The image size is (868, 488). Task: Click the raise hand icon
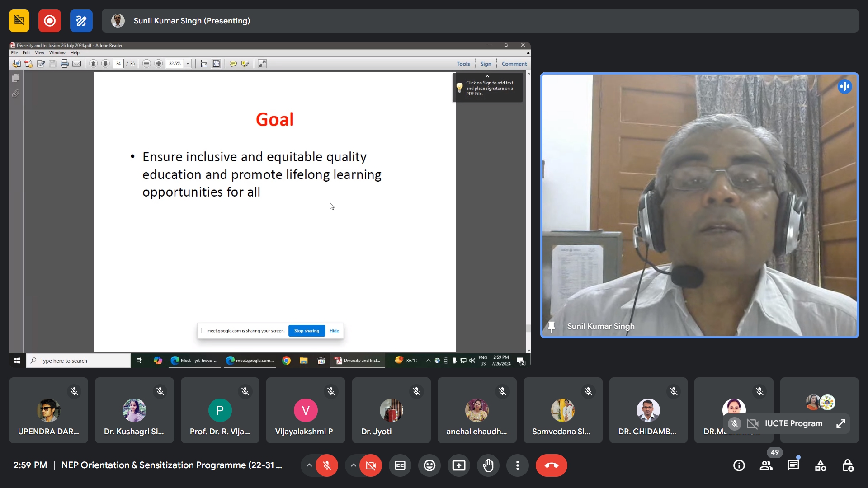click(488, 465)
